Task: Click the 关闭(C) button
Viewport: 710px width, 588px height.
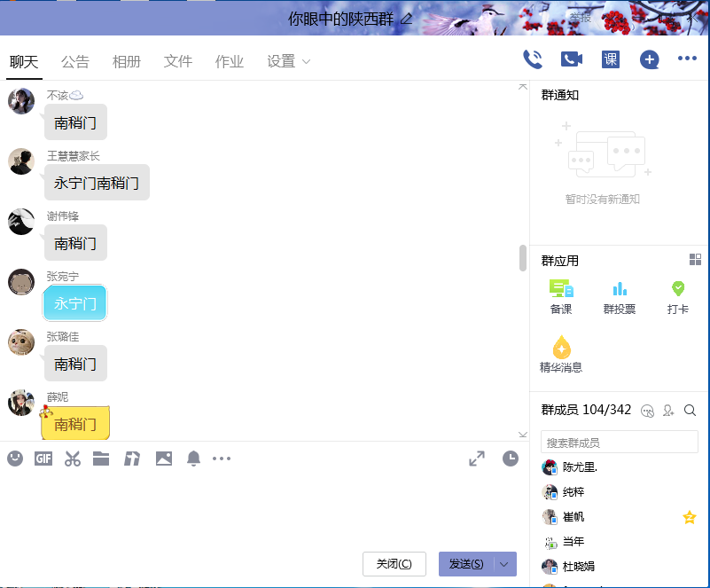Action: (394, 564)
